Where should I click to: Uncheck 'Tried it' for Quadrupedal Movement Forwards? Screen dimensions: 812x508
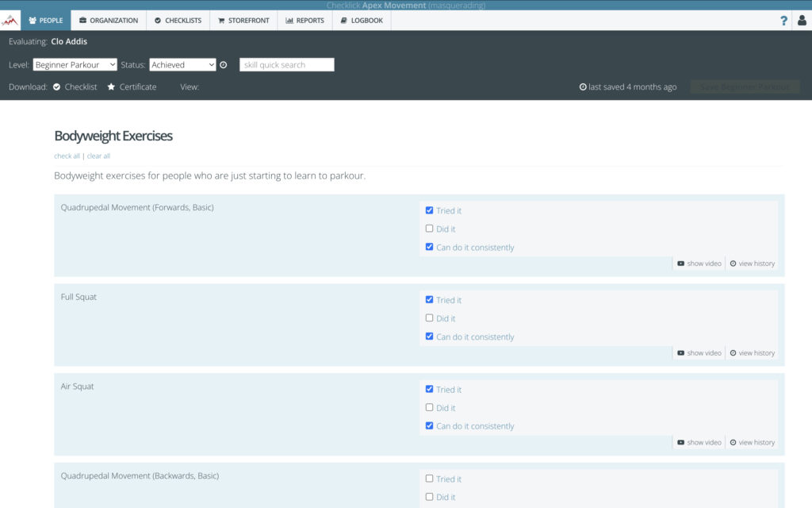click(x=430, y=210)
